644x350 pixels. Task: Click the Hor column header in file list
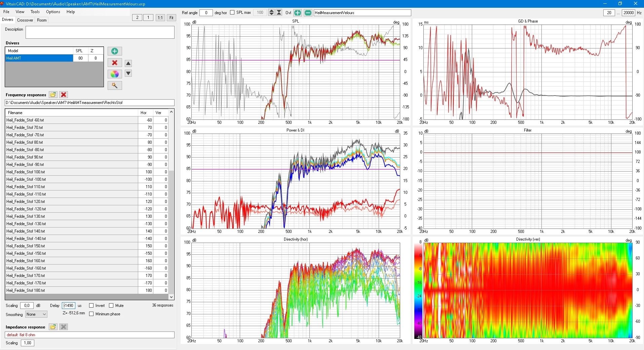tap(146, 113)
